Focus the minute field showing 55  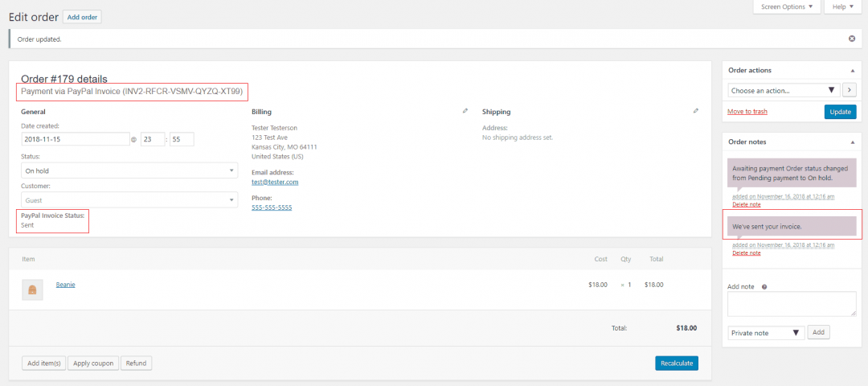click(182, 140)
